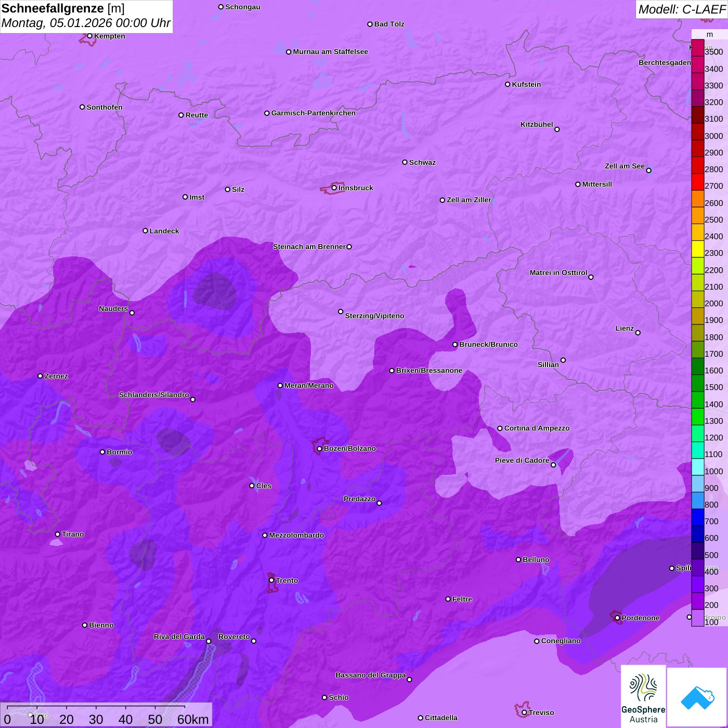This screenshot has height=728, width=728.
Task: Select the Matrei in Osttirol label
Action: pyautogui.click(x=558, y=272)
